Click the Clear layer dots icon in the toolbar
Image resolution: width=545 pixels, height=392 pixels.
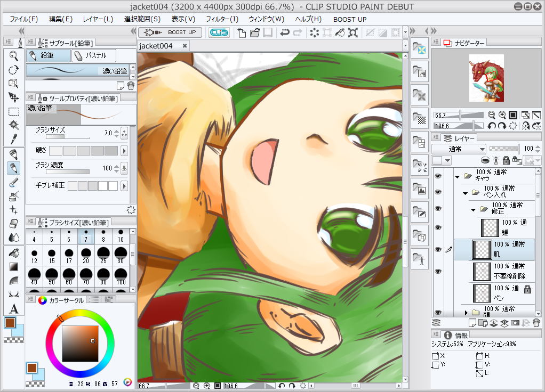[x=314, y=32]
